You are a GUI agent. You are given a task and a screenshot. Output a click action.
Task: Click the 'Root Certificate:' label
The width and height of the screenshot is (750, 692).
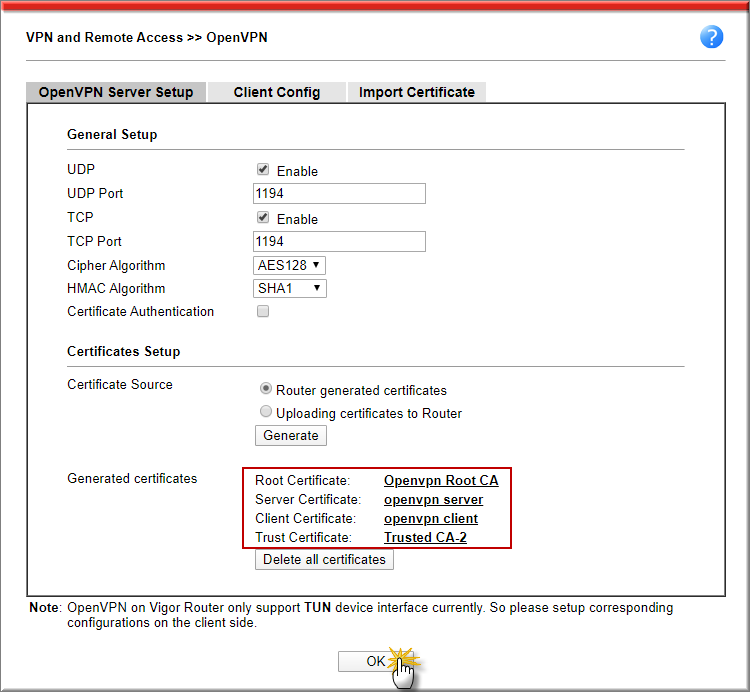tap(303, 480)
